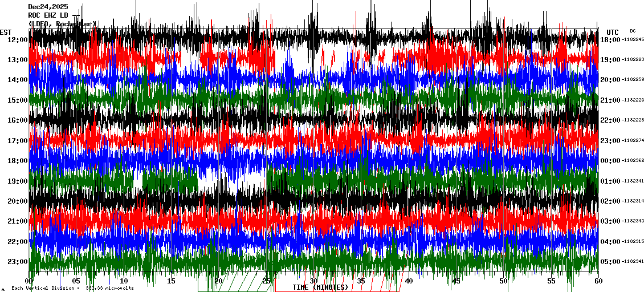Click the -1182362 DC offset value

(x=633, y=161)
